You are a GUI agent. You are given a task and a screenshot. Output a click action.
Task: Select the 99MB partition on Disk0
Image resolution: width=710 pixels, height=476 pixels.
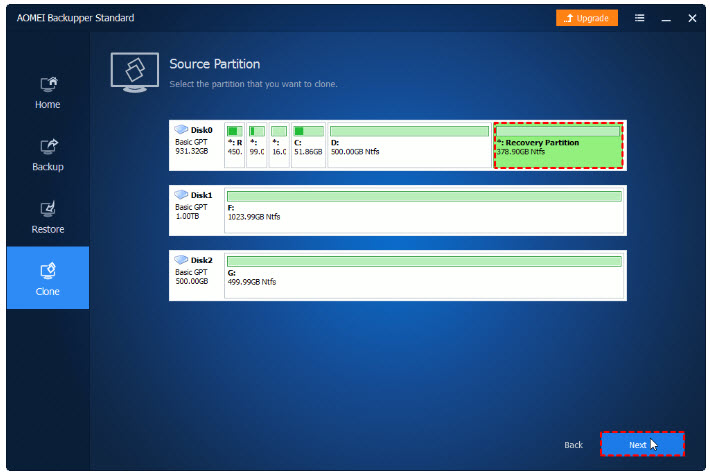pyautogui.click(x=257, y=145)
